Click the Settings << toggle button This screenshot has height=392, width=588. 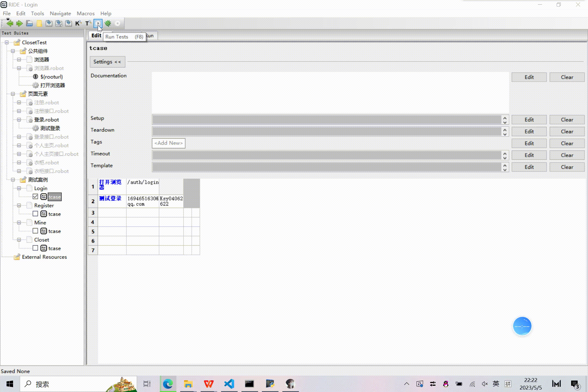107,62
